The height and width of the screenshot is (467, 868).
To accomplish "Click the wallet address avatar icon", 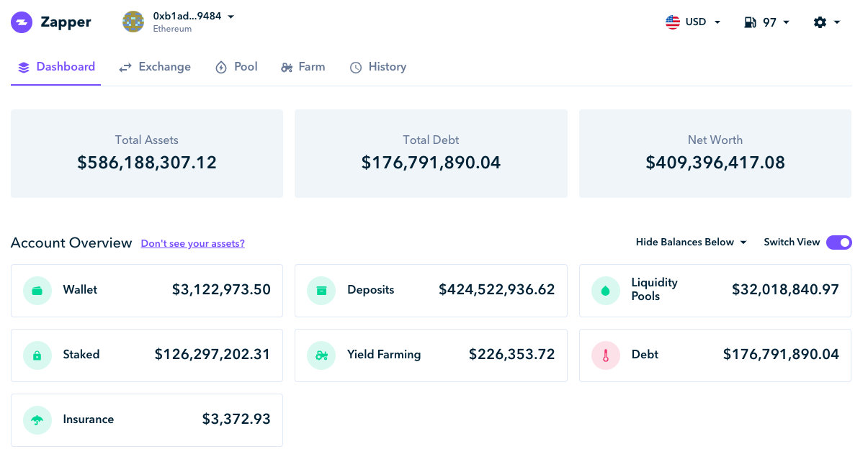I will point(133,22).
